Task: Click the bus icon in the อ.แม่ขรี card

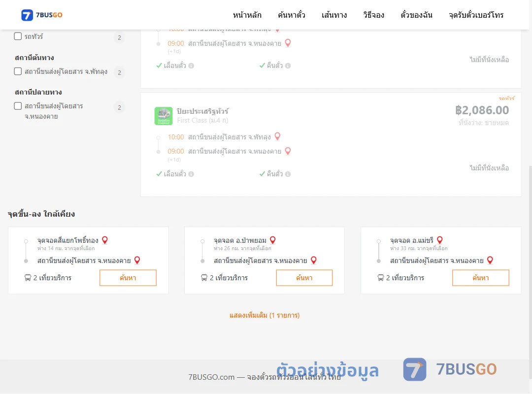Action: [x=381, y=278]
